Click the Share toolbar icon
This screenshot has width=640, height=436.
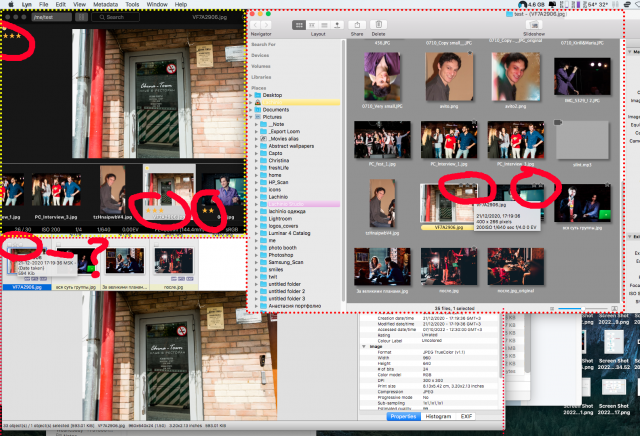pyautogui.click(x=357, y=25)
